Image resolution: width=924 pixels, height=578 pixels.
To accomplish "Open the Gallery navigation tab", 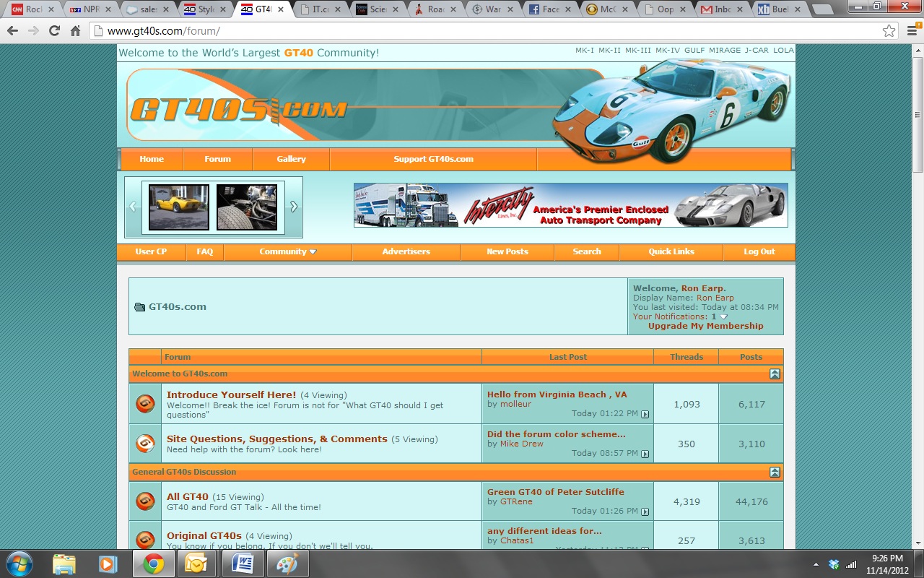I will 291,159.
